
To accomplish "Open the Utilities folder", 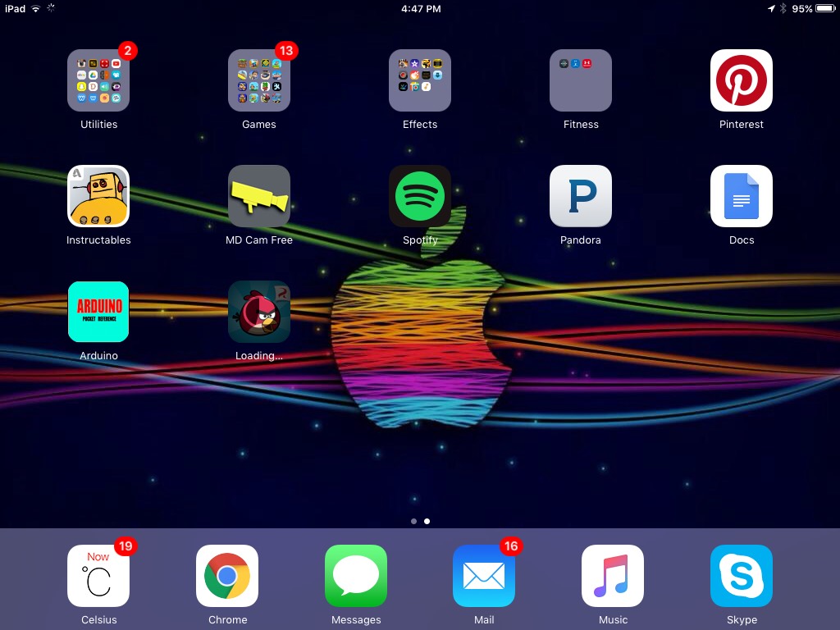I will [x=98, y=80].
